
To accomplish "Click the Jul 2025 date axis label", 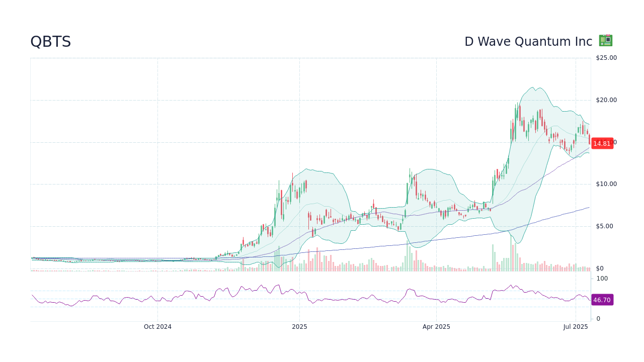I will click(576, 327).
